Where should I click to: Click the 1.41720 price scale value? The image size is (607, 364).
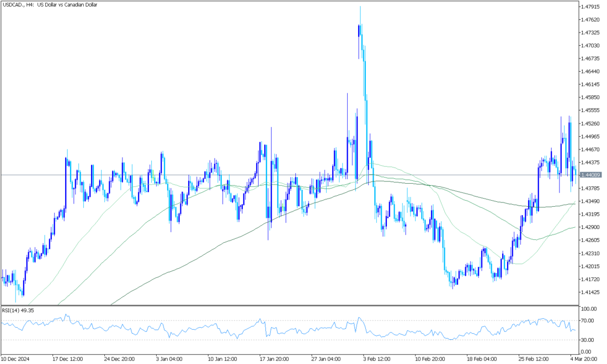[590, 279]
